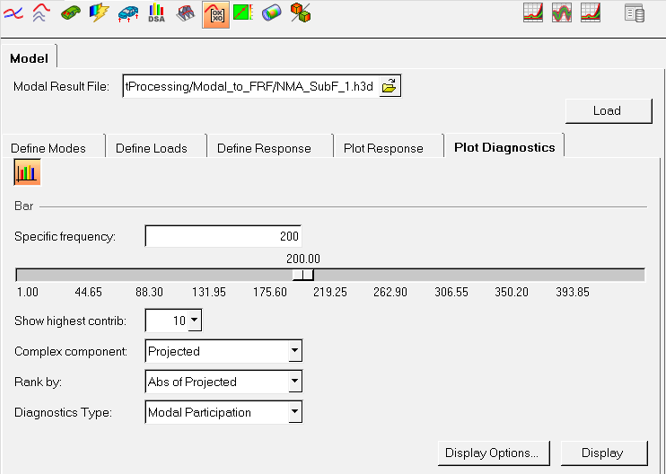Open the Define Loads tab
This screenshot has height=474, width=667.
point(151,148)
